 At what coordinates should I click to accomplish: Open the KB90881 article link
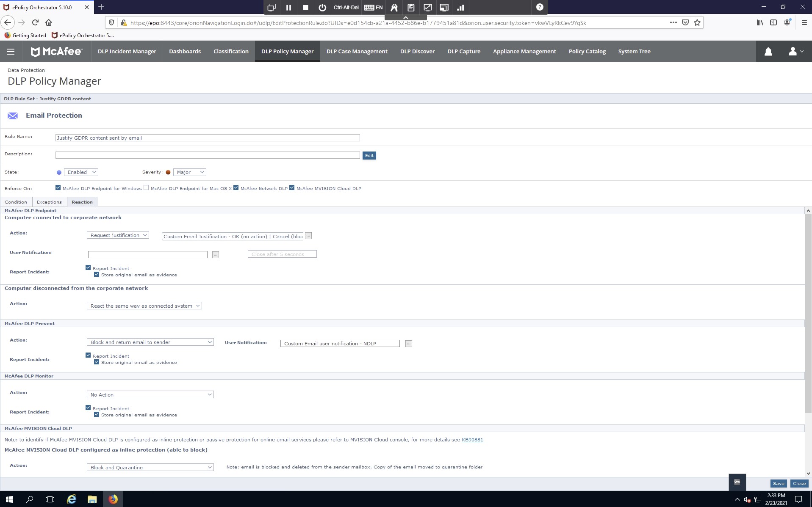pos(472,440)
